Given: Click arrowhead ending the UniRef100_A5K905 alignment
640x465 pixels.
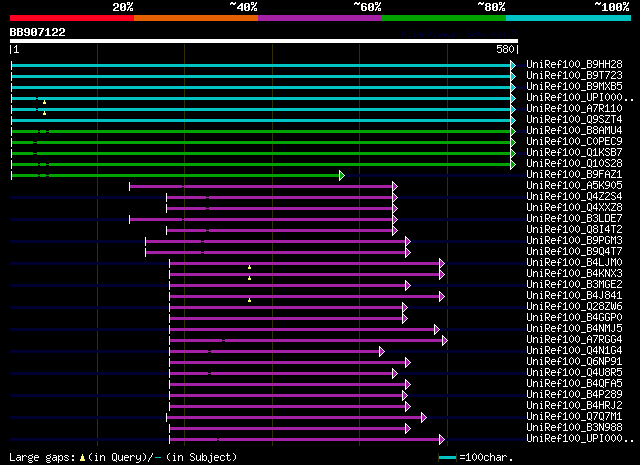Looking at the screenshot, I should [395, 187].
